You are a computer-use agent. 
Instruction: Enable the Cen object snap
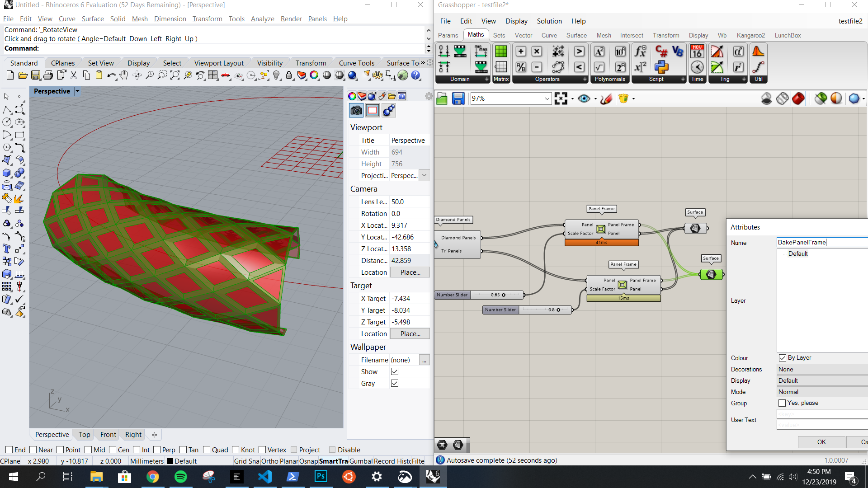tap(113, 450)
